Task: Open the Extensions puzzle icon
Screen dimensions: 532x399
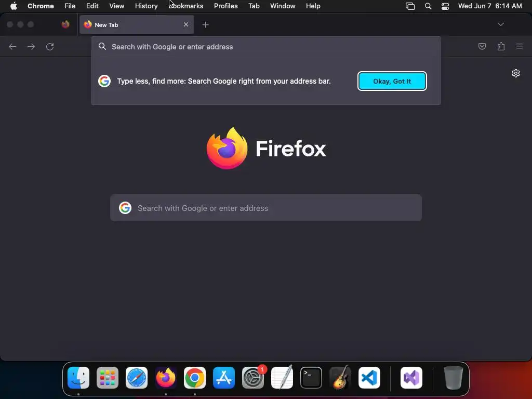Action: pos(501,46)
